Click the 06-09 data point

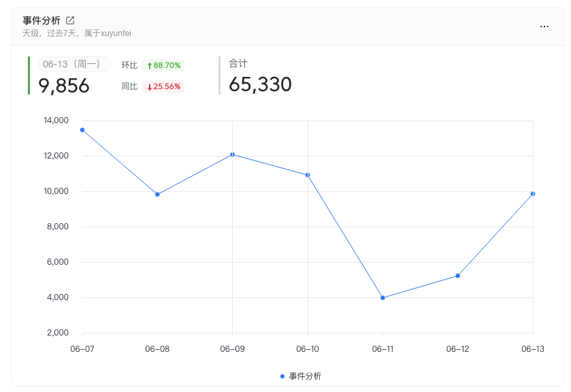point(232,154)
